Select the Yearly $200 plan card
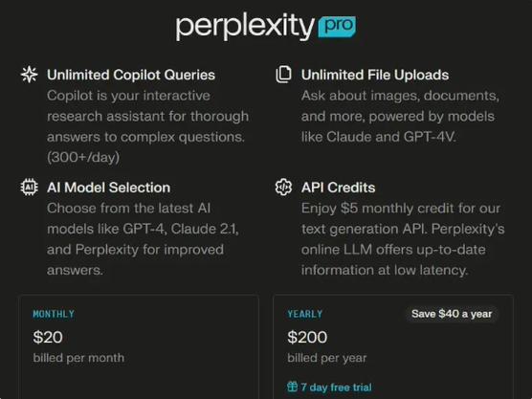The image size is (532, 399). (x=393, y=346)
